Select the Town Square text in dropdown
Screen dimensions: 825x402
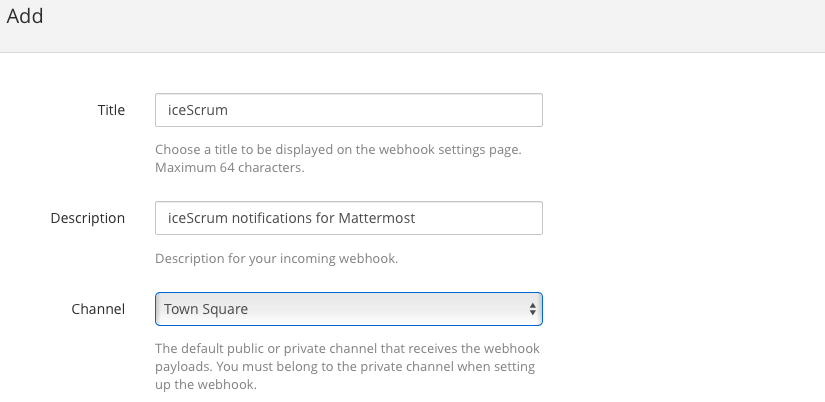coord(206,309)
